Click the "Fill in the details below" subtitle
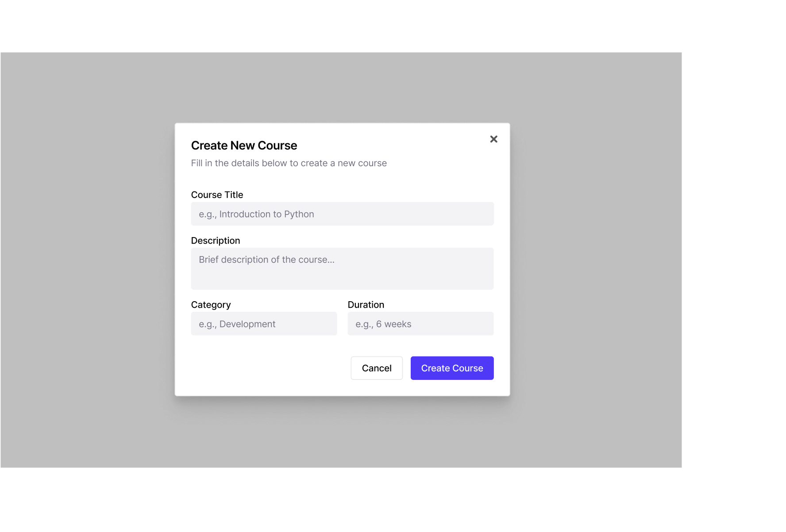The image size is (786, 532). (289, 163)
